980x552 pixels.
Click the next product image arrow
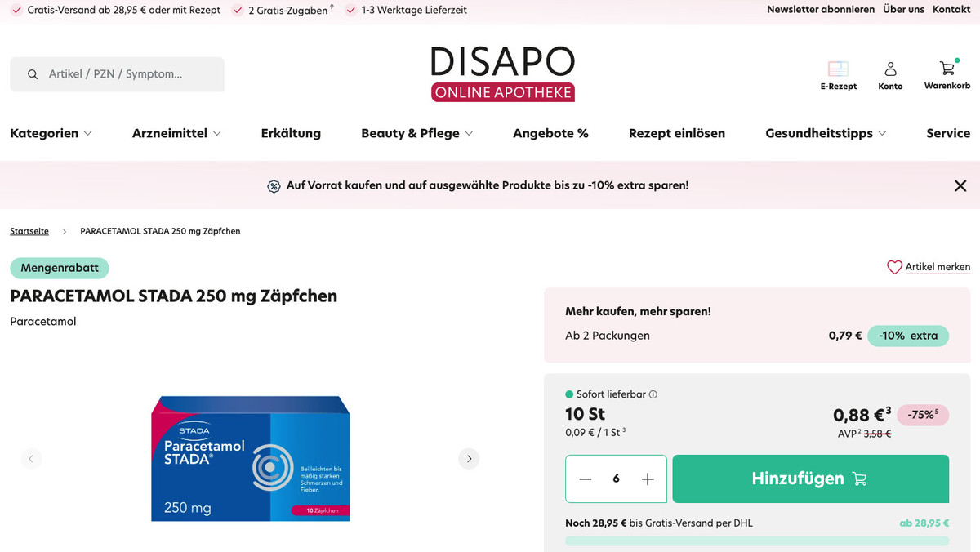point(469,459)
